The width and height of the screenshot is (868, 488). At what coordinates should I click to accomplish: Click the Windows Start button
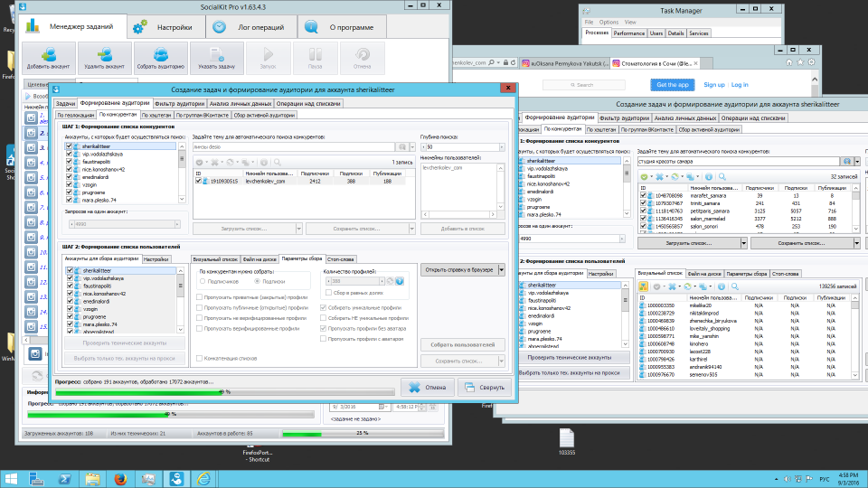11,479
